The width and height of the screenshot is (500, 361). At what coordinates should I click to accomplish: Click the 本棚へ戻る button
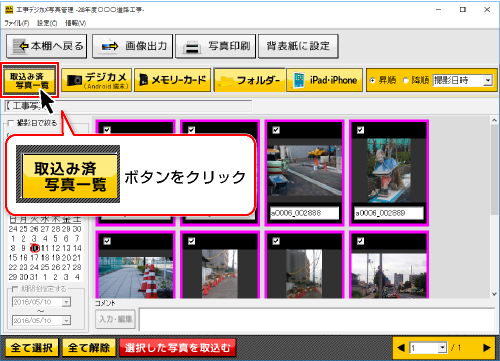pyautogui.click(x=46, y=46)
